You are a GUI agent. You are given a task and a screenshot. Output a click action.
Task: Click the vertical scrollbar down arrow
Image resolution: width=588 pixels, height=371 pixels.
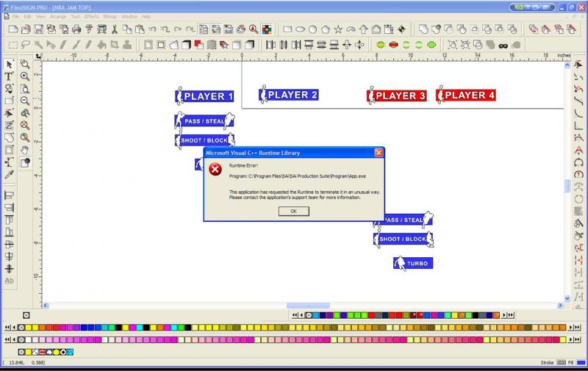click(567, 298)
